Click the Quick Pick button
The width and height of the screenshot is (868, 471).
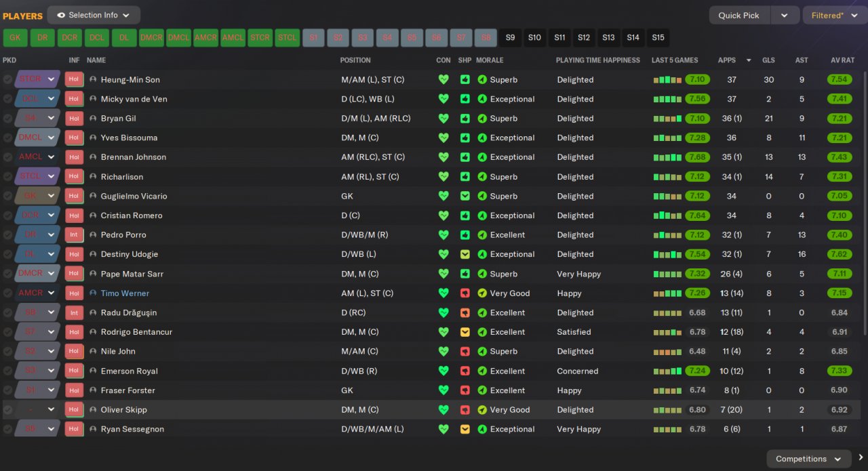pyautogui.click(x=739, y=16)
